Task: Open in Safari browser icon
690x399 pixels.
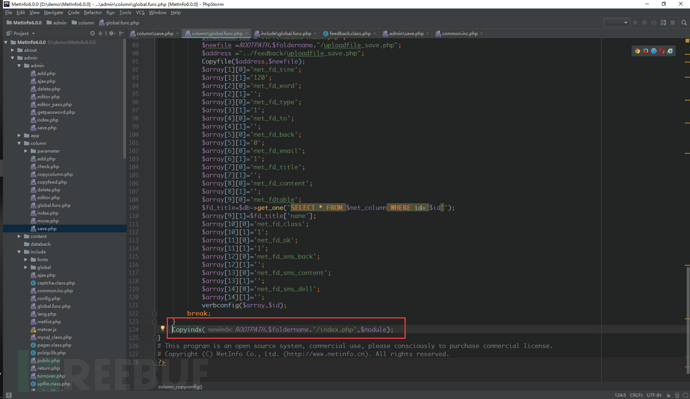Action: (654, 51)
